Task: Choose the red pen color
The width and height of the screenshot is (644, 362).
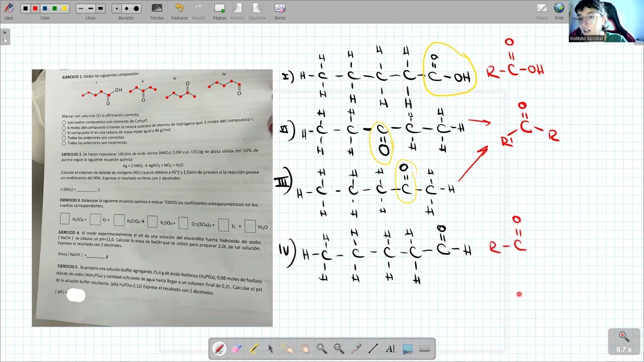Action: 35,9
